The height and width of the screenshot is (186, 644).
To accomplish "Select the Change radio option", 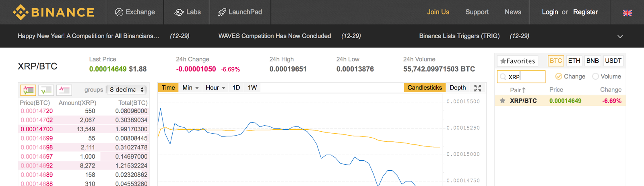I will (570, 76).
